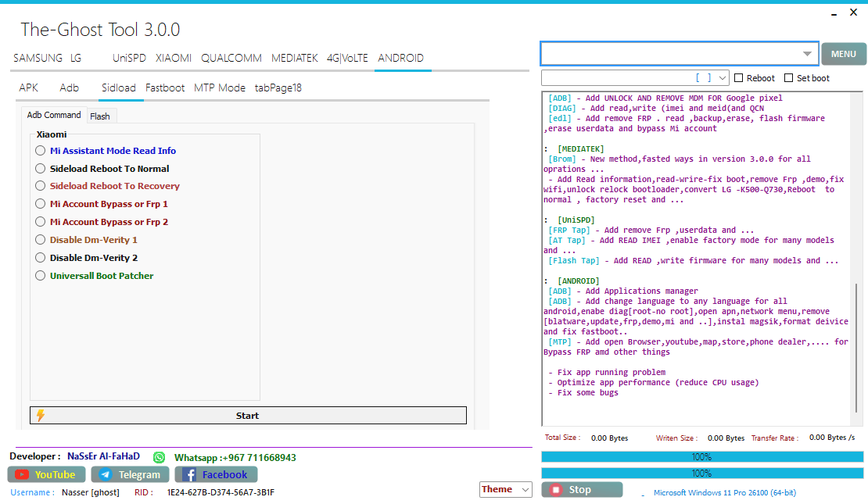Open the Fastboot sub-tab
This screenshot has height=504, width=868.
coord(165,88)
